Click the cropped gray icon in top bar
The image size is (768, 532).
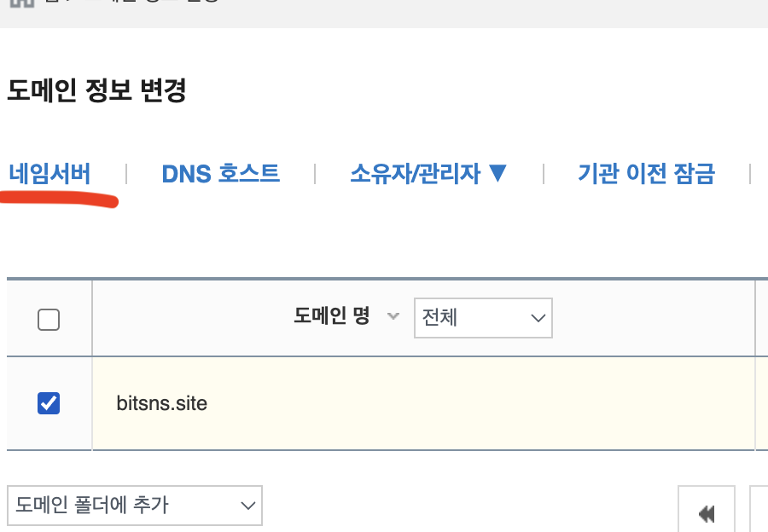click(x=22, y=3)
